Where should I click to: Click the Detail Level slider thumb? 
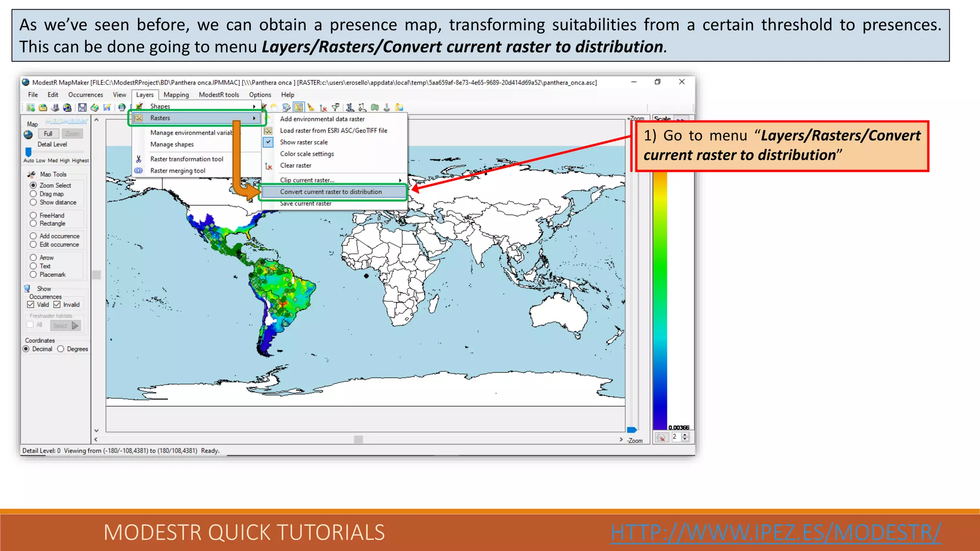pyautogui.click(x=28, y=152)
